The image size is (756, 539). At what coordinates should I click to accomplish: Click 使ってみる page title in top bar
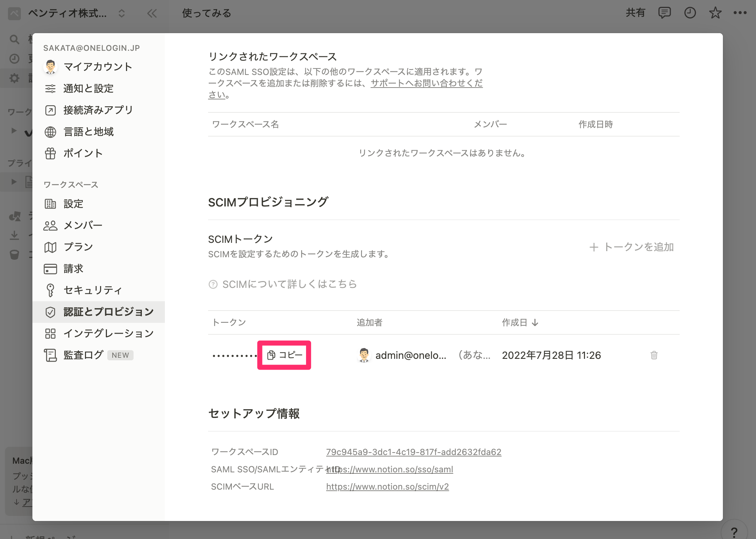(x=207, y=13)
